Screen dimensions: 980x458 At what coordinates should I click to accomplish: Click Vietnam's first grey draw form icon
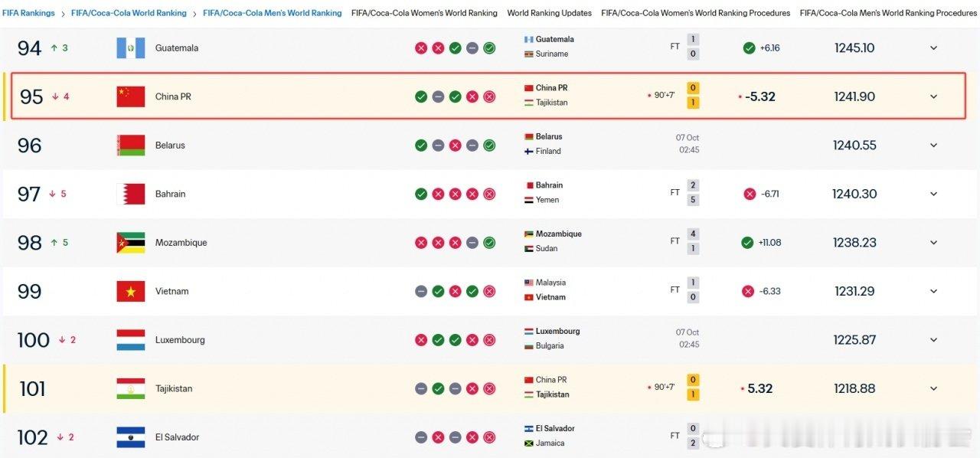[x=421, y=291]
